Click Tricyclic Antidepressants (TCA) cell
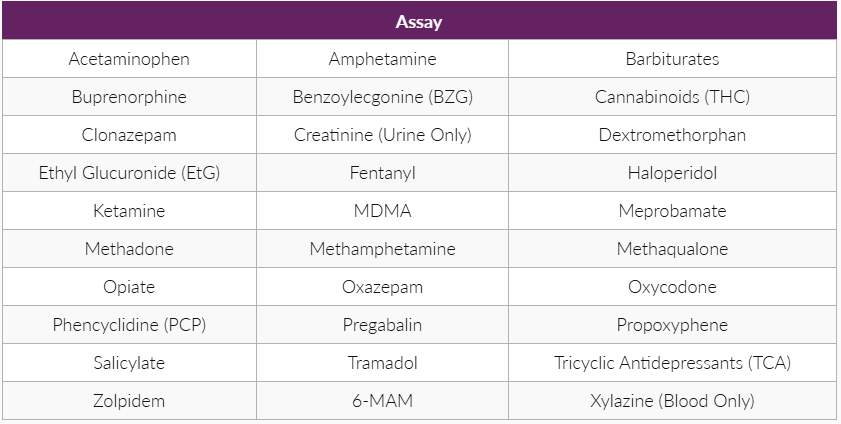Viewport: 841px width, 424px height. [672, 363]
